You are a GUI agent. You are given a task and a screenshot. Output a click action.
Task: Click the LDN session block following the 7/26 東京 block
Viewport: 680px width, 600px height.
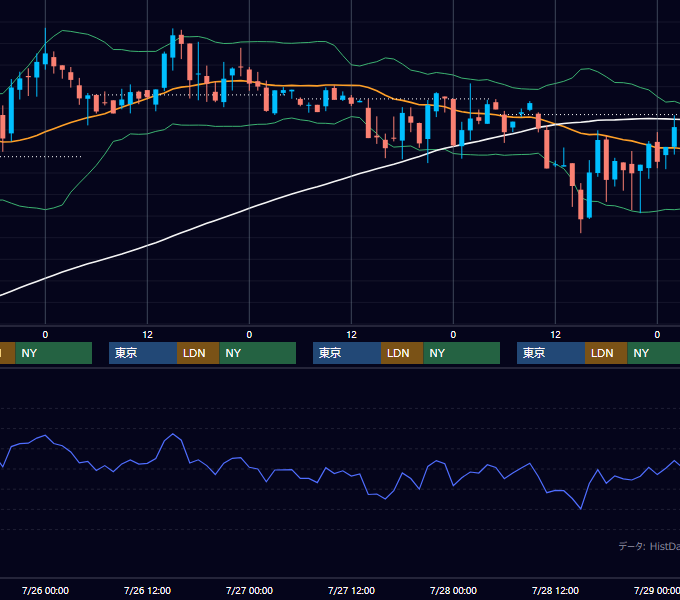[198, 353]
